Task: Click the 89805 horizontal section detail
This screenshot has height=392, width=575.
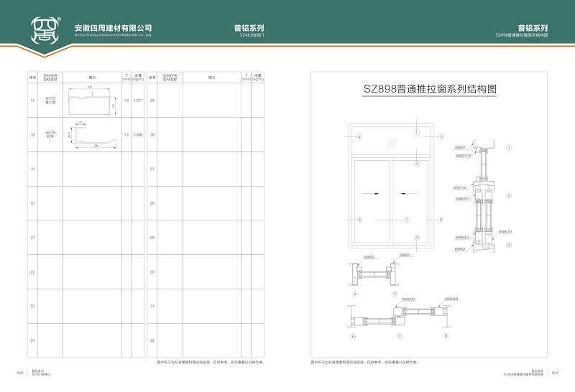Action: pyautogui.click(x=372, y=273)
